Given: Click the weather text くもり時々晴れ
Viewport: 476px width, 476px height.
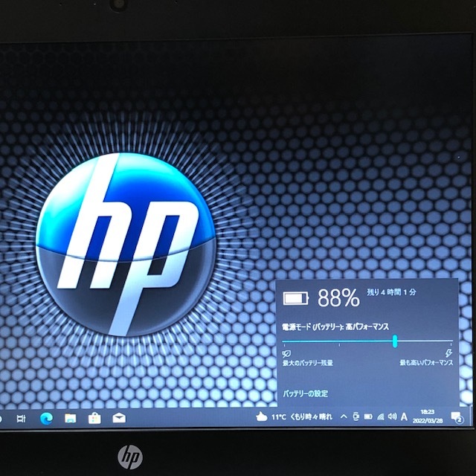Looking at the screenshot, I should 311,416.
